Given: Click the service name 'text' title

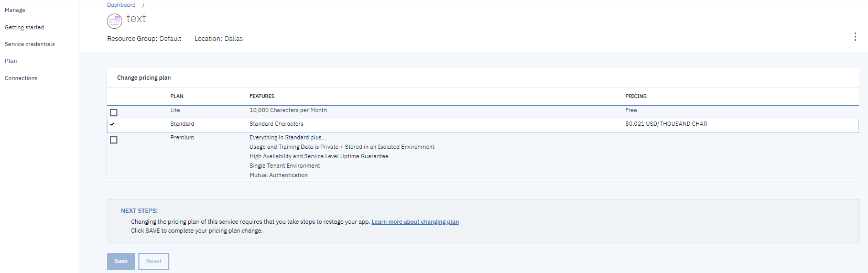Looking at the screenshot, I should (x=136, y=19).
